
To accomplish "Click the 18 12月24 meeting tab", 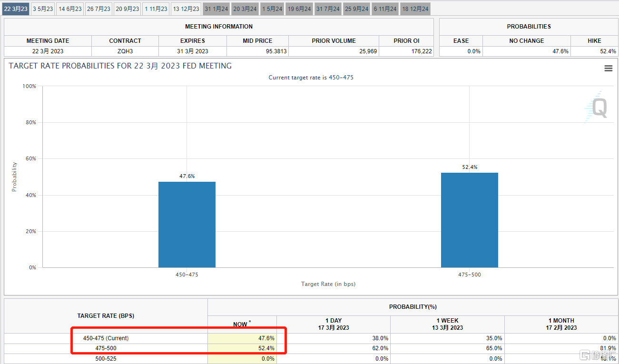I will (415, 9).
